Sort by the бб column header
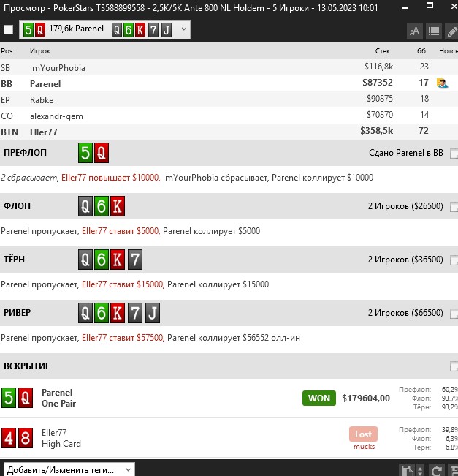The image size is (458, 476). click(421, 51)
